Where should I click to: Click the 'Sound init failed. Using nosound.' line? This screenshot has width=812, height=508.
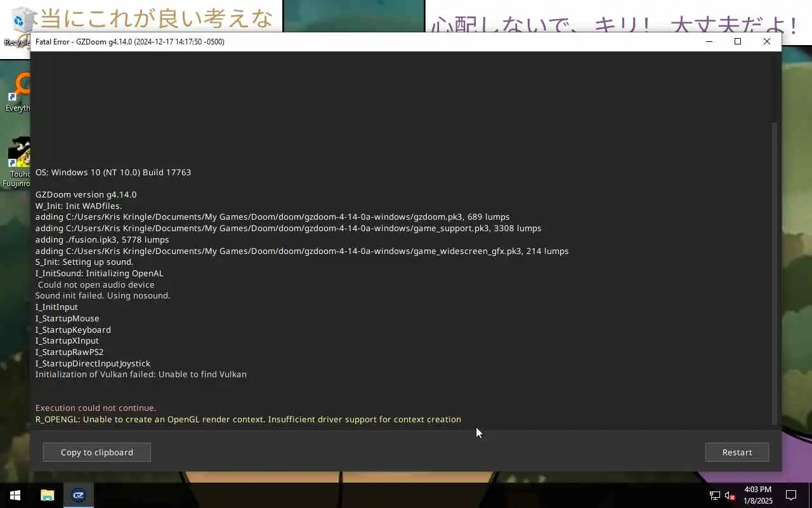coord(103,295)
